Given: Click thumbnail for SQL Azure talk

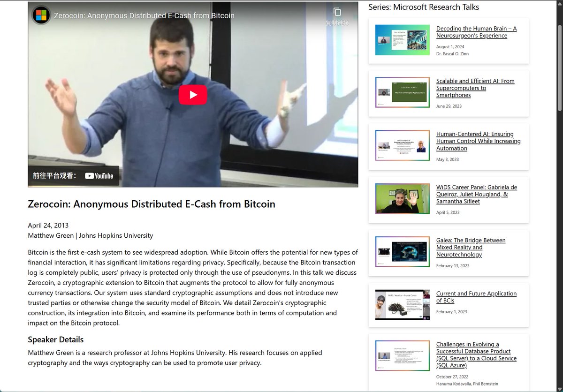Looking at the screenshot, I should pos(402,355).
